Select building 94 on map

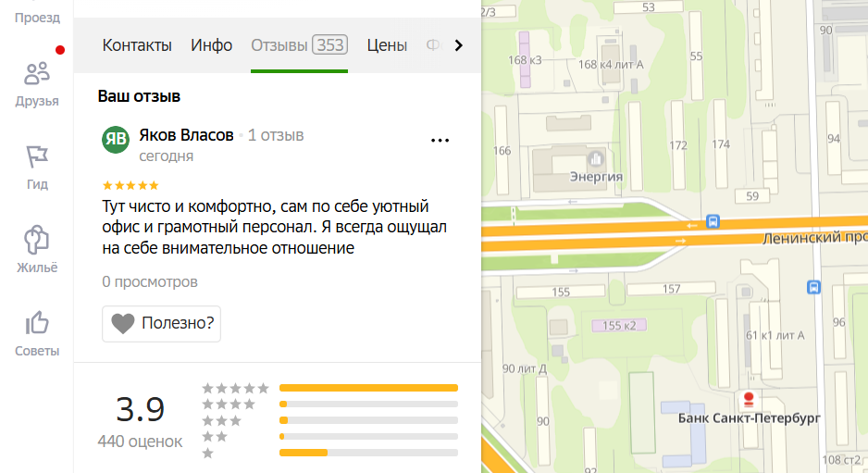834,139
